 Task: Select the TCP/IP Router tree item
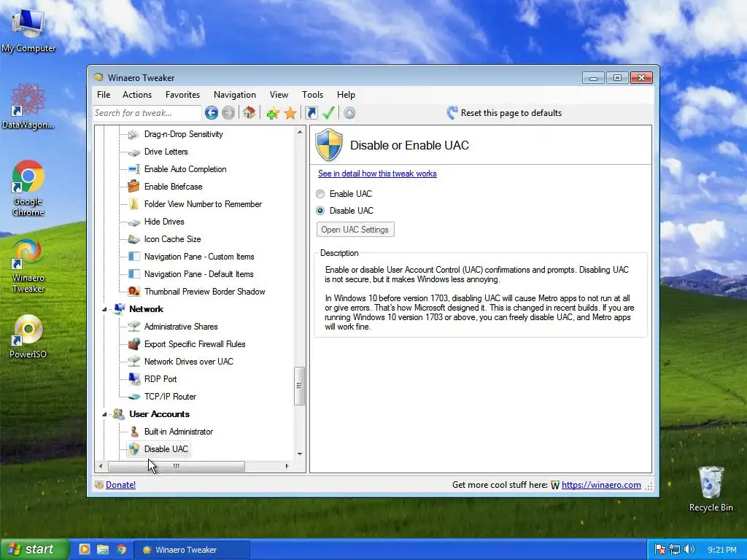170,397
